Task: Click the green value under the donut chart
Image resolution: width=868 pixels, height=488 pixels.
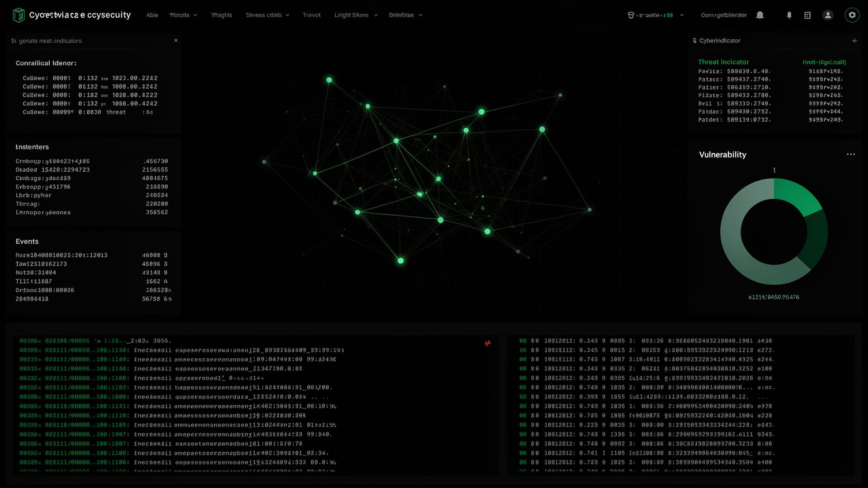Action: pos(774,297)
